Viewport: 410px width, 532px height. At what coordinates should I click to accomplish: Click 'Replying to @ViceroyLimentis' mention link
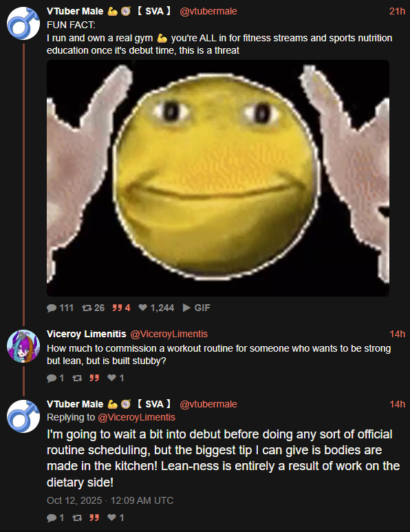[136, 417]
